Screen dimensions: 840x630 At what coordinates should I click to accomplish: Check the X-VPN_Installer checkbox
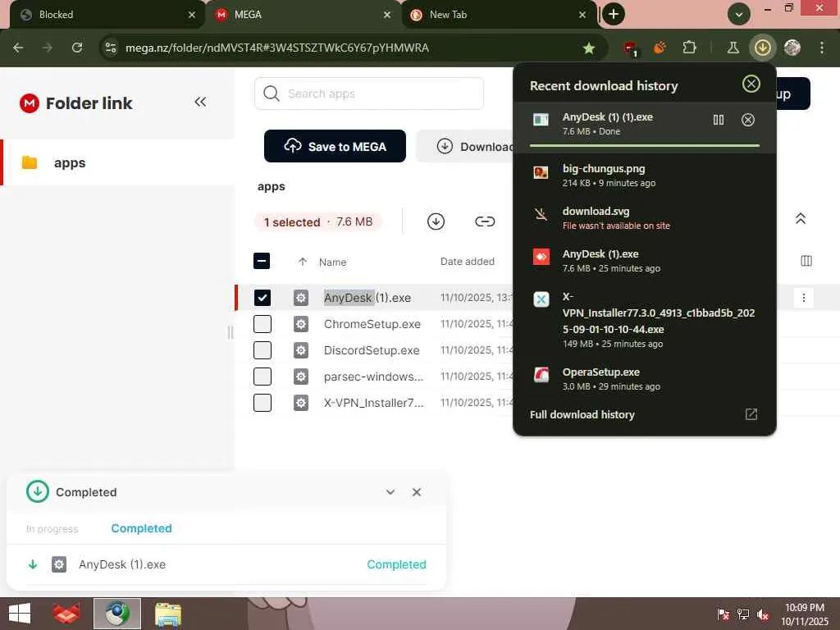click(x=262, y=403)
